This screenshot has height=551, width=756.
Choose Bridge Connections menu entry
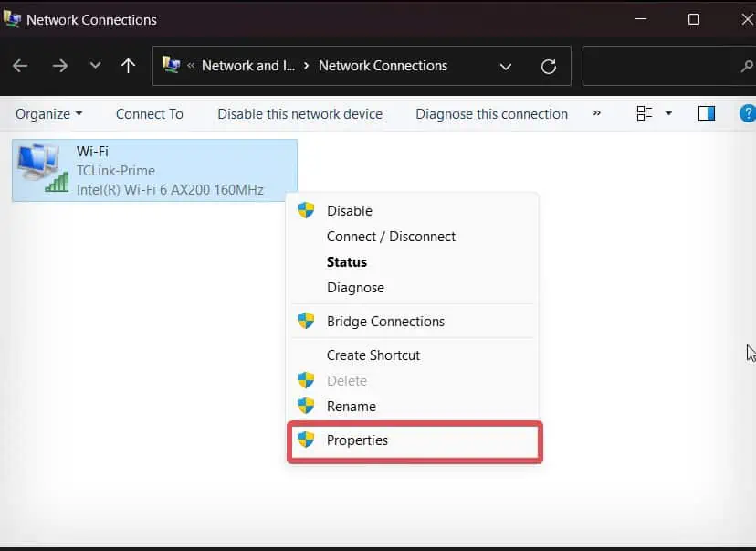coord(414,322)
